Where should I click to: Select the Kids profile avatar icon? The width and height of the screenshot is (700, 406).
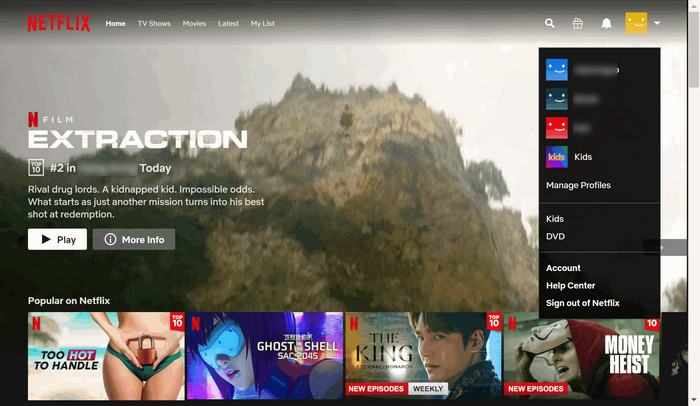coord(557,157)
